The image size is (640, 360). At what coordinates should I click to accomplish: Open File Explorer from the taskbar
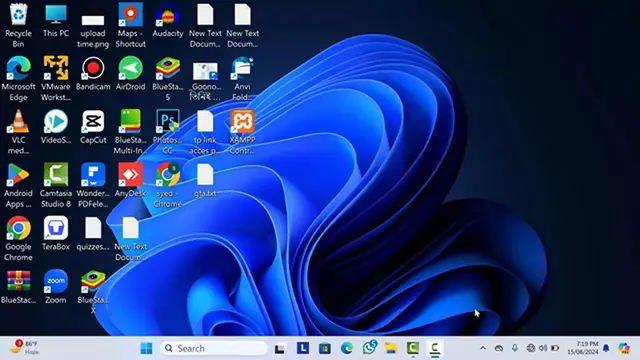point(391,348)
